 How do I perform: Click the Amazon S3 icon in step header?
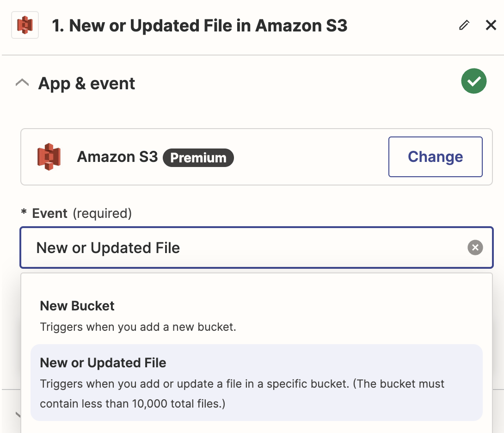pos(25,25)
